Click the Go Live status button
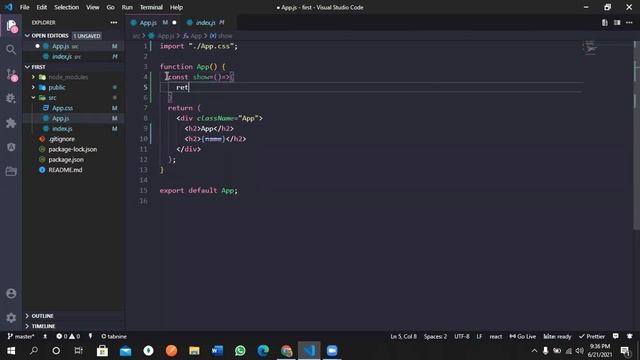Viewport: 640px width, 360px height. coord(522,336)
